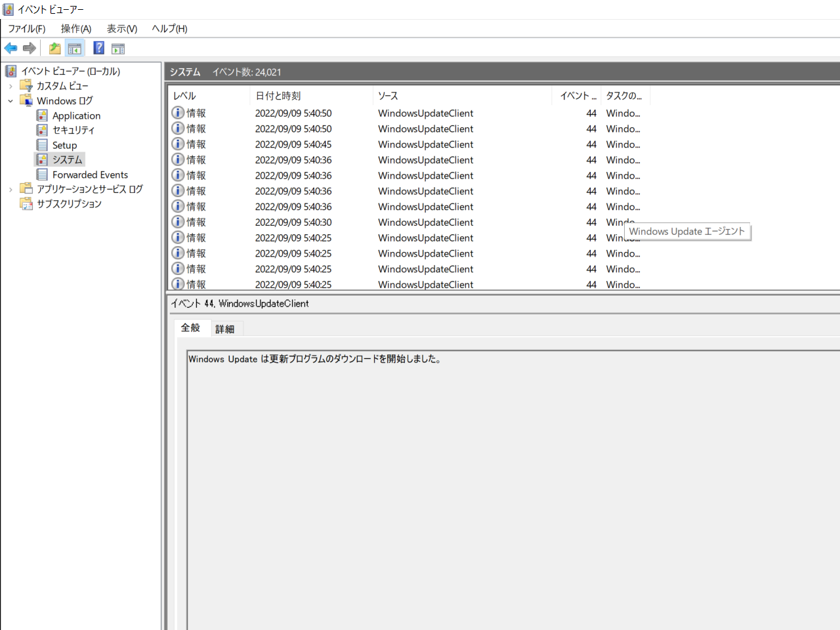Click the アプリケーションとサービス ログ folder icon
This screenshot has width=840, height=630.
(26, 189)
